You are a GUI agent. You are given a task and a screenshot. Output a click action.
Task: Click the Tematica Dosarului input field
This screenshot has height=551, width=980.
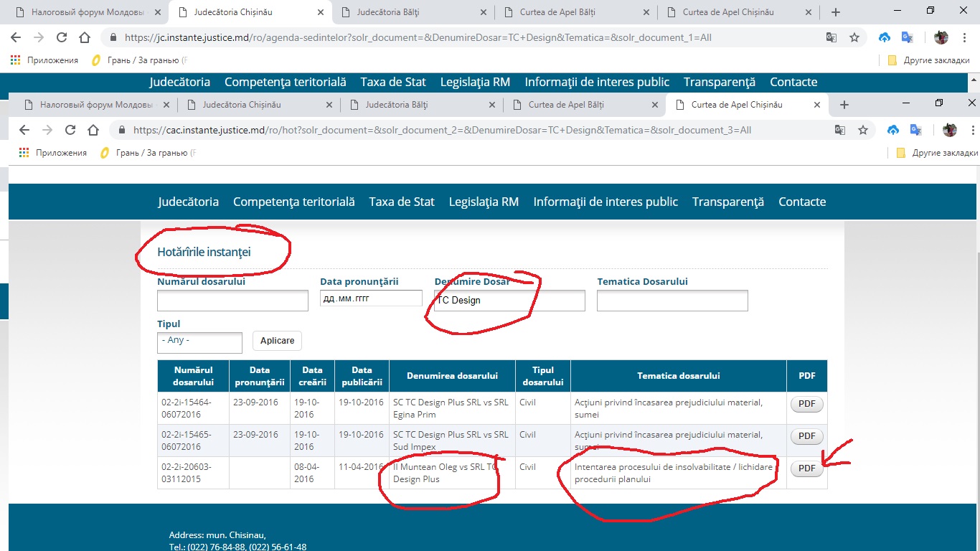(672, 301)
